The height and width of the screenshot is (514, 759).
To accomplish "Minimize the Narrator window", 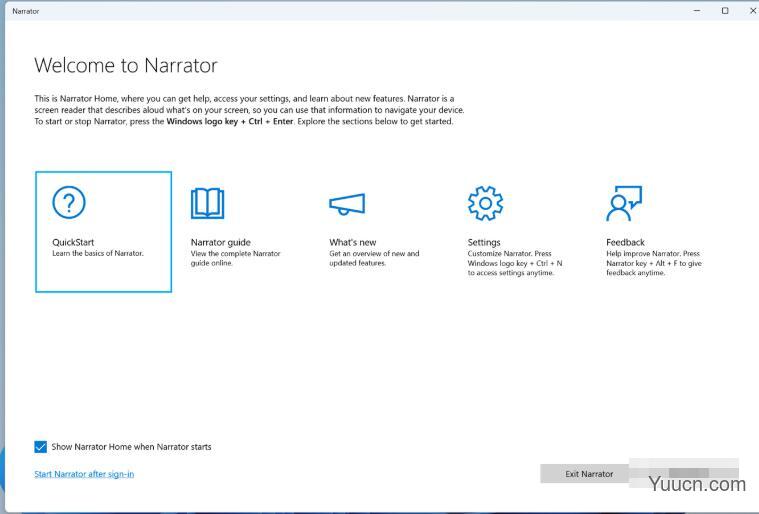I will point(697,10).
